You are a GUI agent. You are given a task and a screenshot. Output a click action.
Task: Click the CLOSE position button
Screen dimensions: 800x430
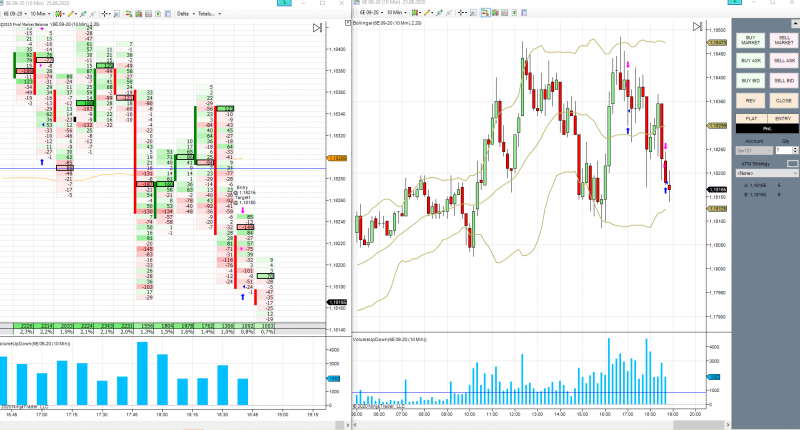tap(784, 100)
